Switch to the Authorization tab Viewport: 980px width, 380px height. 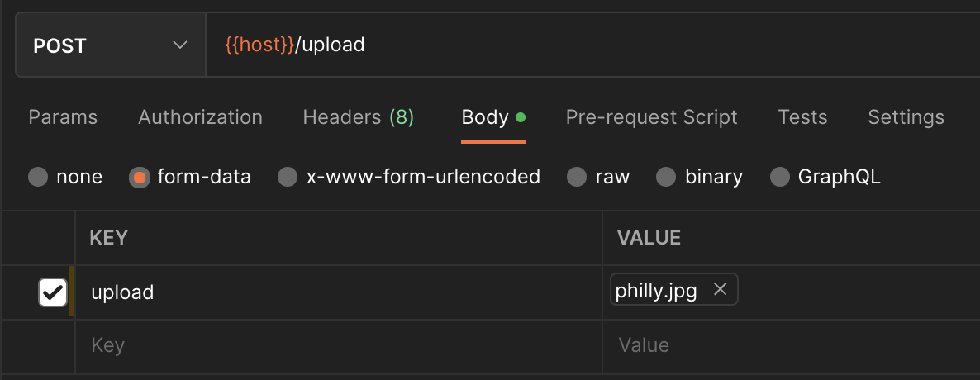(200, 117)
